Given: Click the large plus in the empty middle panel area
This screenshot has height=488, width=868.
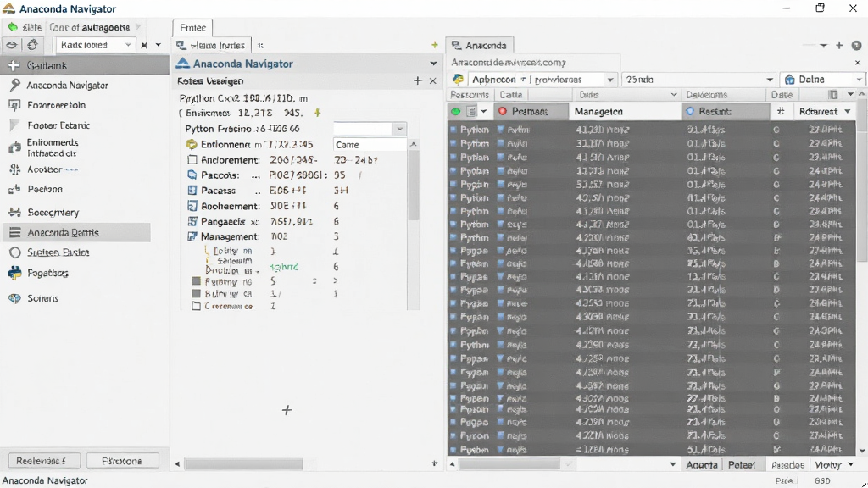Looking at the screenshot, I should [287, 410].
